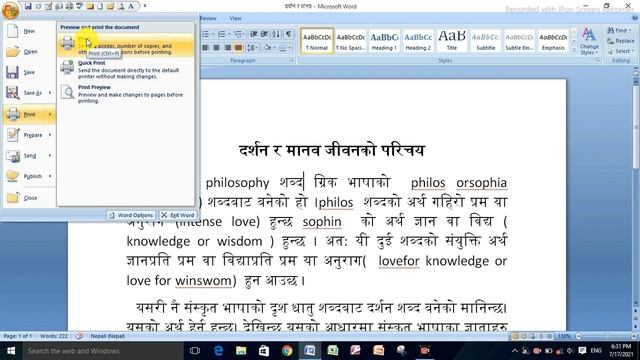The image size is (640, 360).
Task: Click the Replace button
Action: coord(621,41)
